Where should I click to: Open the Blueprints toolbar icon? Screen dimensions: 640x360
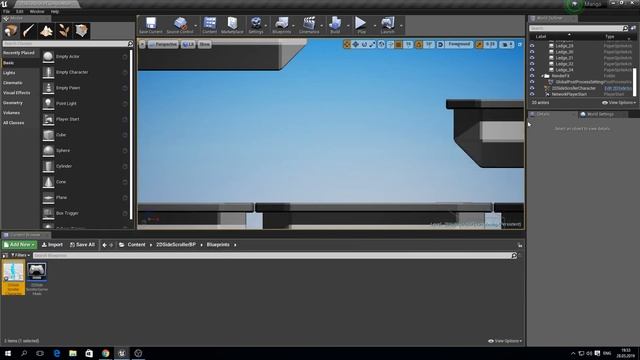282,25
